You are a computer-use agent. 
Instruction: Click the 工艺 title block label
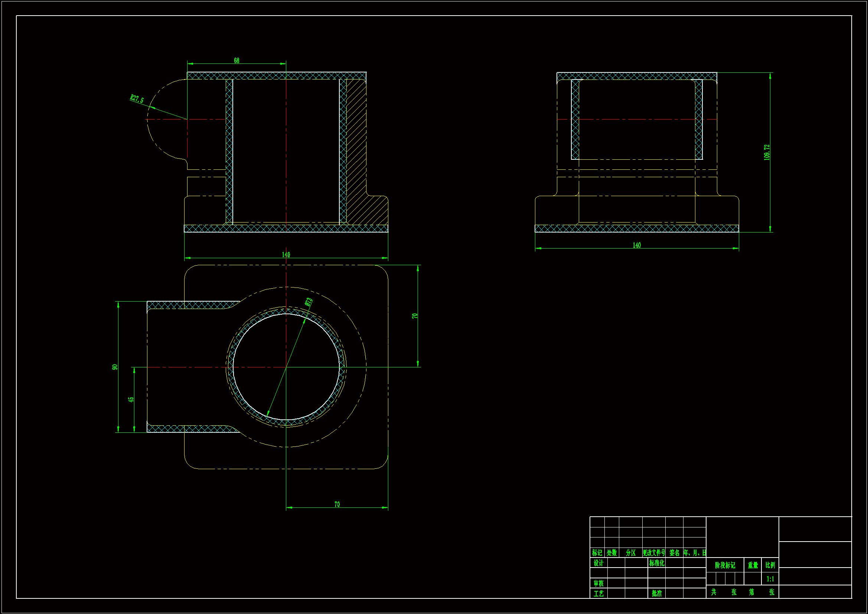tap(598, 594)
